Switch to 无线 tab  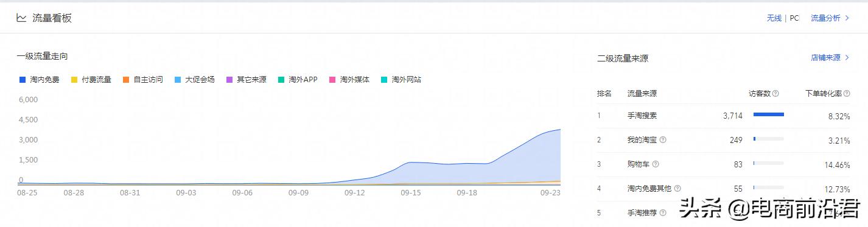[x=774, y=18]
